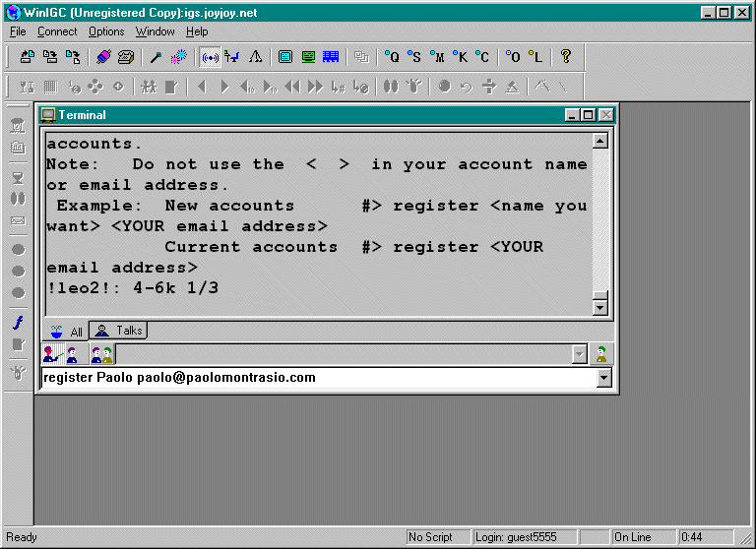Click the double left arrow rewind button
This screenshot has width=756, height=549.
pyautogui.click(x=292, y=87)
